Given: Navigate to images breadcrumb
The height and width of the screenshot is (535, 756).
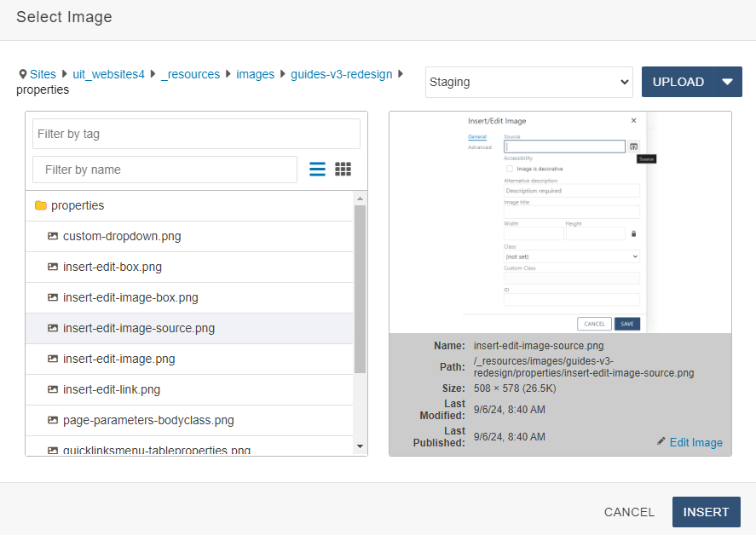Looking at the screenshot, I should [x=255, y=74].
